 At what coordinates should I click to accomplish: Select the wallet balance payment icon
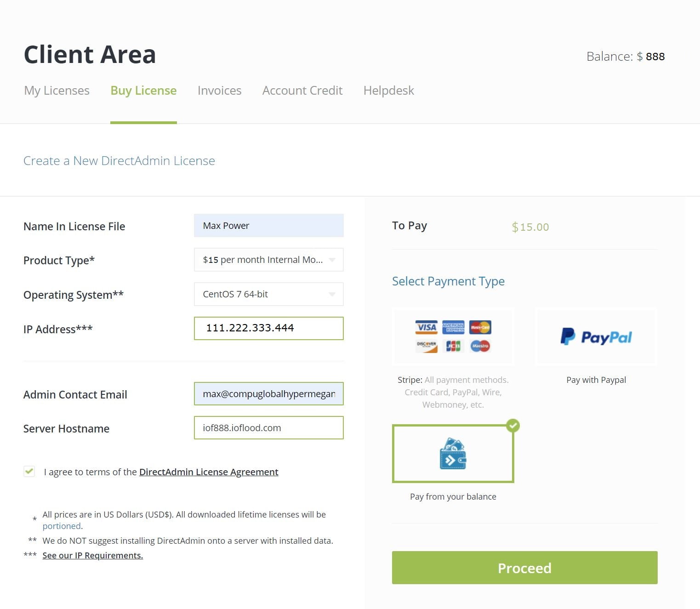pos(453,454)
